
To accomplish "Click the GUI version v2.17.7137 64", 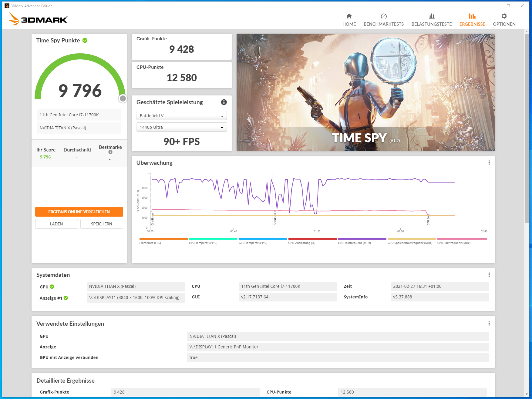I will point(288,297).
